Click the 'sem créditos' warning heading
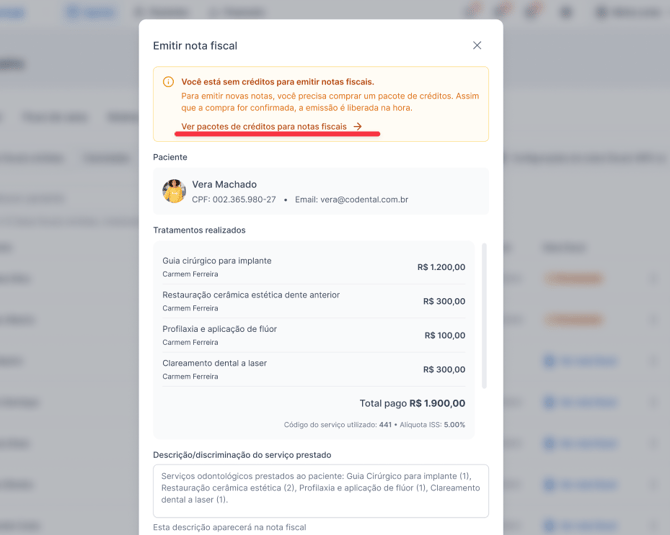 click(x=278, y=82)
